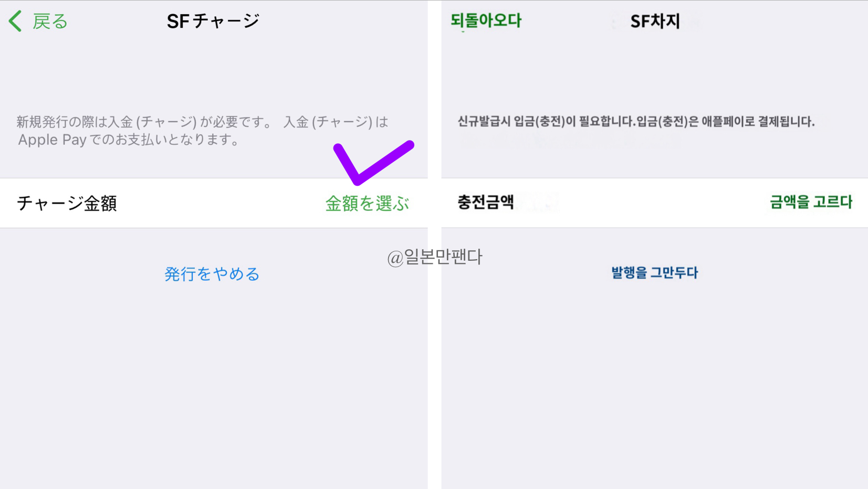Tap the green amount link under the checkmark
Viewport: 868px width, 489px height.
click(367, 203)
